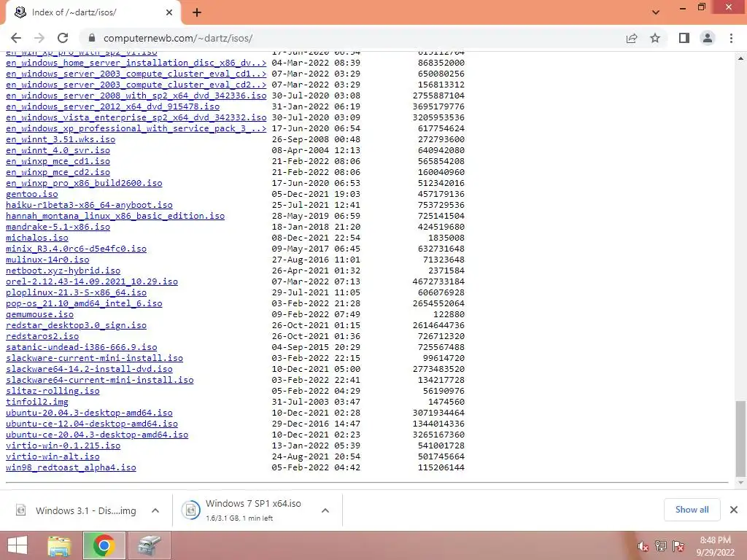Open minix_R3.4.0rc6-d5e4fc0.iso link

click(76, 249)
